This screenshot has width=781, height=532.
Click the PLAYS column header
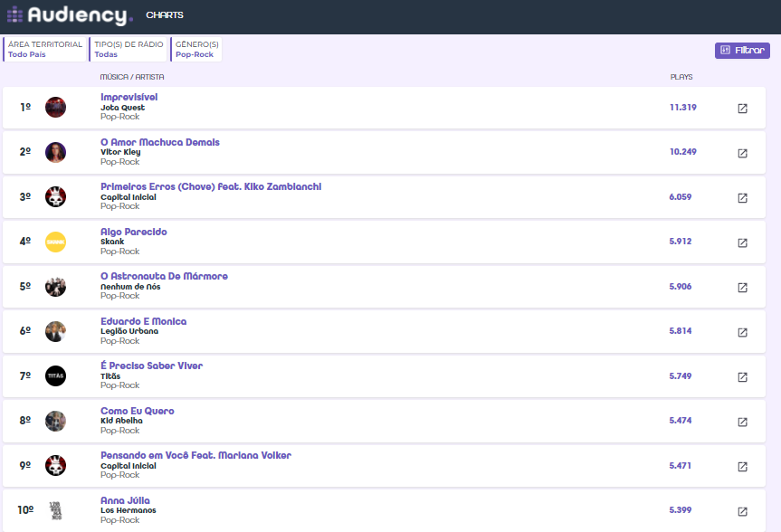(x=681, y=77)
